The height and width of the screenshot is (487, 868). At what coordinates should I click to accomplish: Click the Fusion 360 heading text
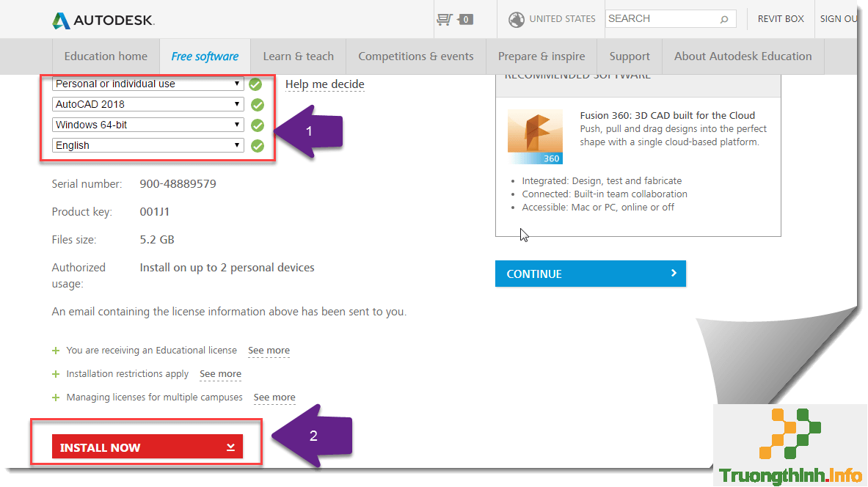pos(668,115)
